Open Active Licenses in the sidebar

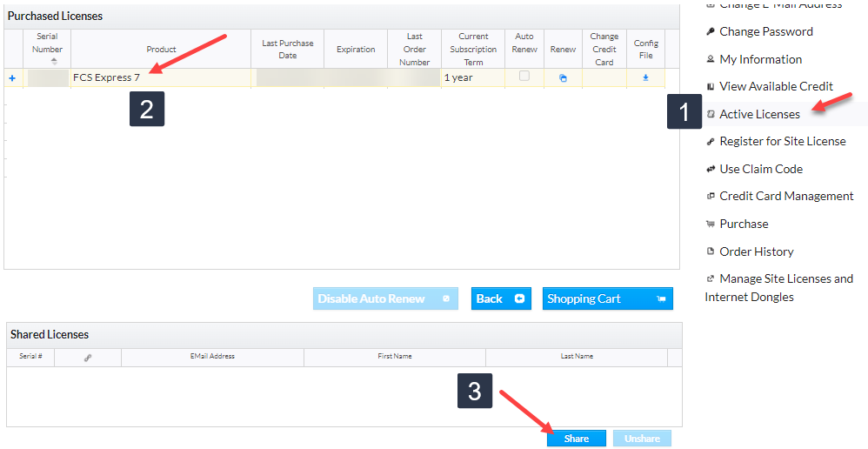759,114
